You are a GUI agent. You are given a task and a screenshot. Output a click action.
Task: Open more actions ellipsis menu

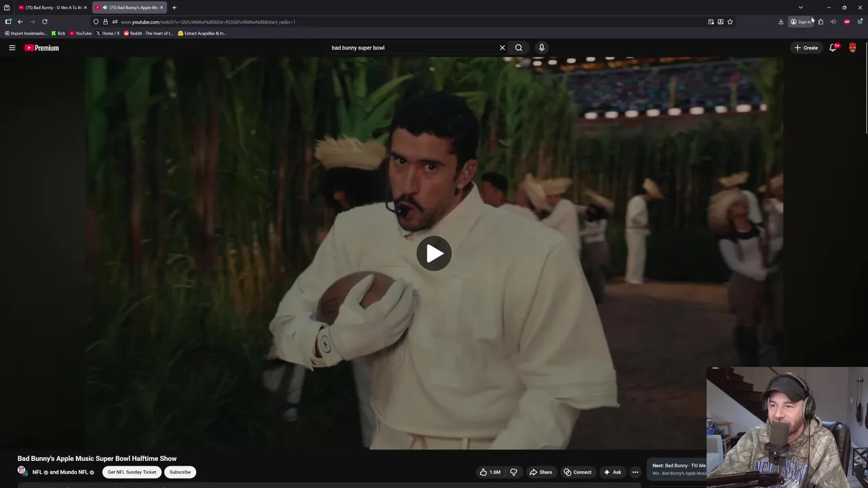point(635,472)
